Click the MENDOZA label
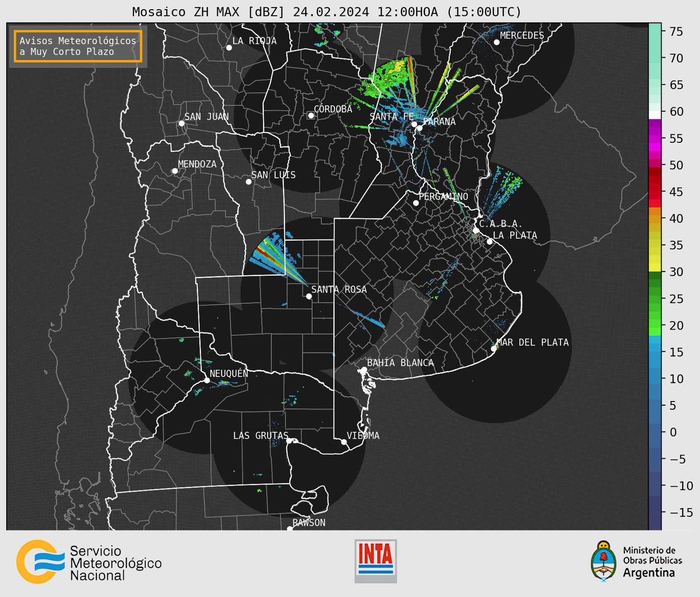The height and width of the screenshot is (597, 700). (x=197, y=164)
